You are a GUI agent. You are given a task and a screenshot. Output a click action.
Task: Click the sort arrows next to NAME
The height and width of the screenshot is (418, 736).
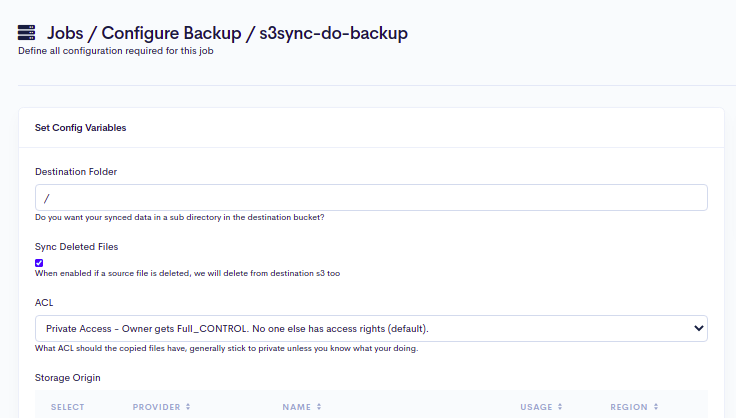[x=318, y=407]
